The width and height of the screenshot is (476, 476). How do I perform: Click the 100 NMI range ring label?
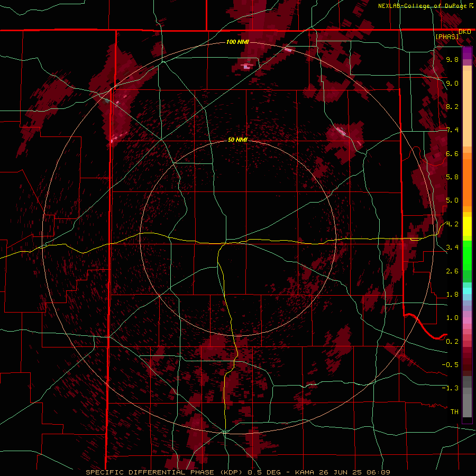pos(237,42)
